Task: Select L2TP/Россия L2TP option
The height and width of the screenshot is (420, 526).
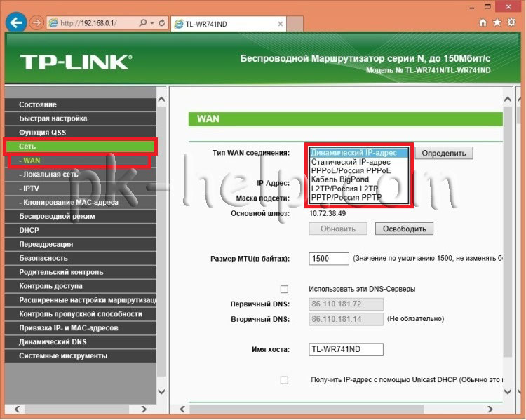Action: pos(358,189)
